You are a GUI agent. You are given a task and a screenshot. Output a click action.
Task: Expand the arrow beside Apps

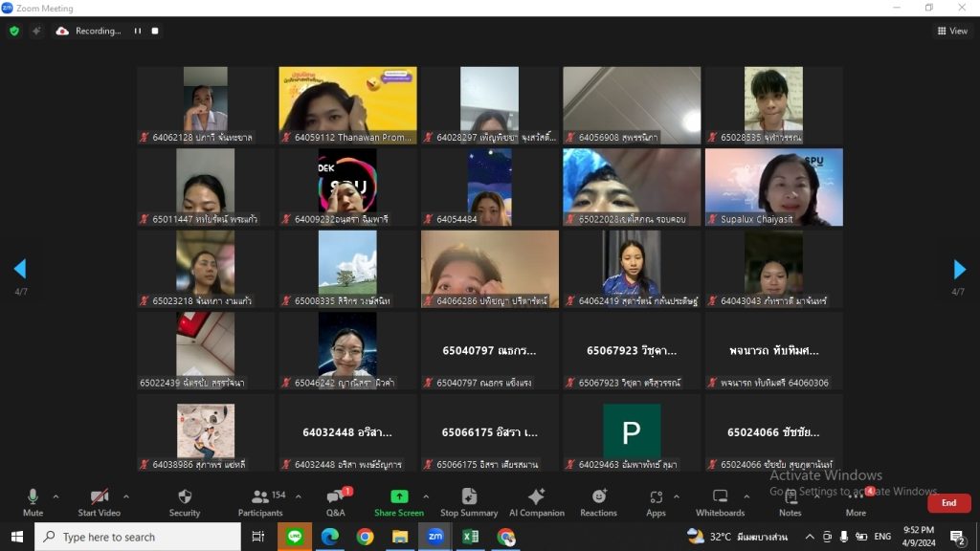tap(677, 496)
